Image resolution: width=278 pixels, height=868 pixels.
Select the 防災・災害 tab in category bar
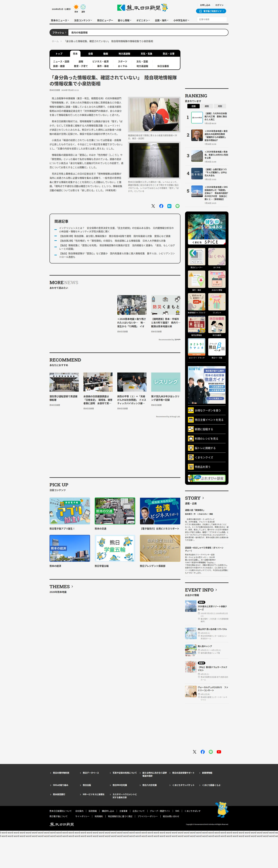coord(169,54)
